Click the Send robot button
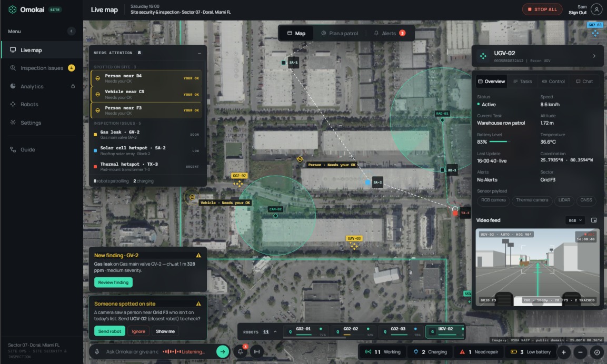 [x=110, y=331]
